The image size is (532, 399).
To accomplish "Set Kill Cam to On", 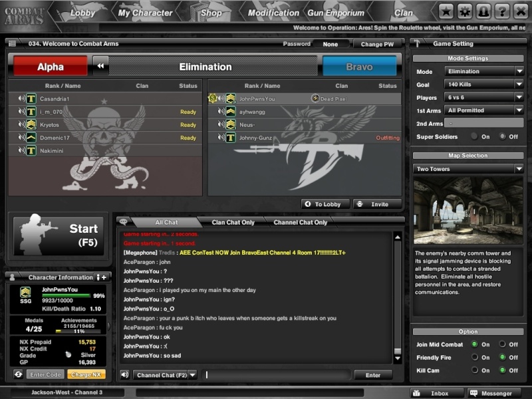I will 474,370.
